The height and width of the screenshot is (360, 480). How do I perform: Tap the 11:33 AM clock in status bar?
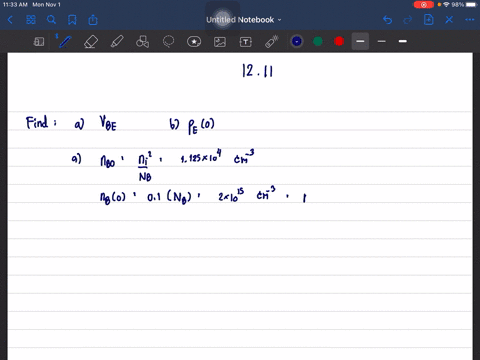point(15,5)
